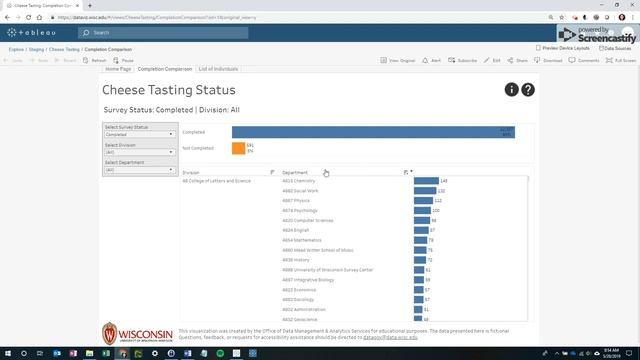Screen dimensions: 640x360
Task: Open Outlook from the taskbar
Action: pos(57,353)
